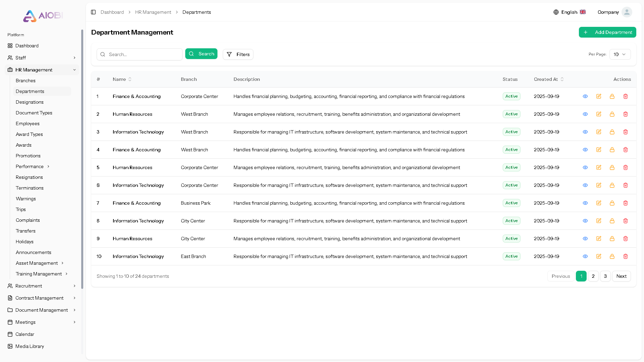Select the lock icon on Information Technology row 3
Screen dimensions: 644x362
612,132
